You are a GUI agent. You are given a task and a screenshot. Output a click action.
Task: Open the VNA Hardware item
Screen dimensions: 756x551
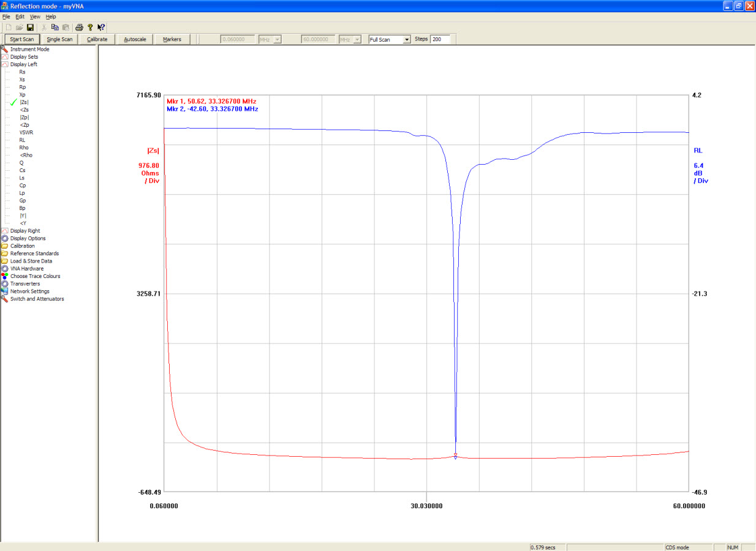coord(27,269)
